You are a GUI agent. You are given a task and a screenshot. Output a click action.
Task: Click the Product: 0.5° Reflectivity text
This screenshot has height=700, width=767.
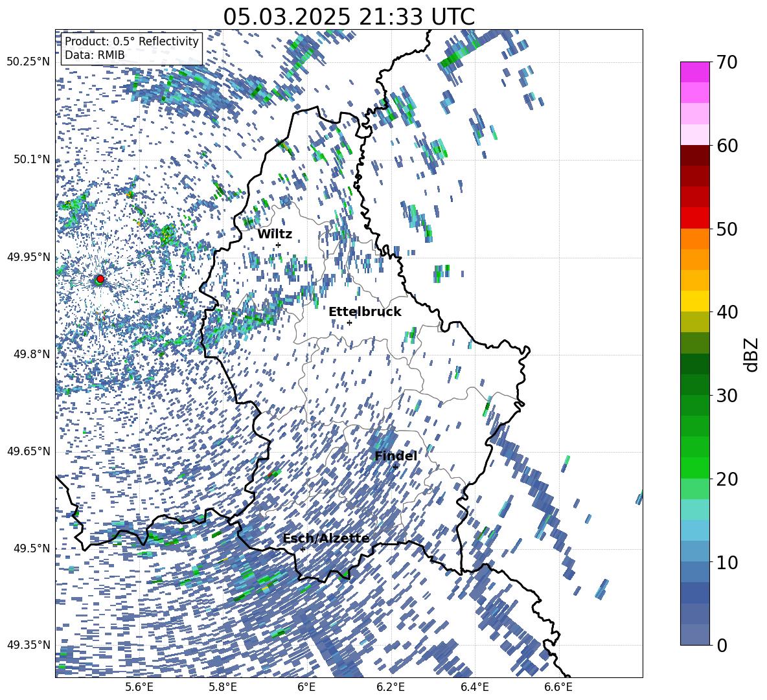point(132,41)
